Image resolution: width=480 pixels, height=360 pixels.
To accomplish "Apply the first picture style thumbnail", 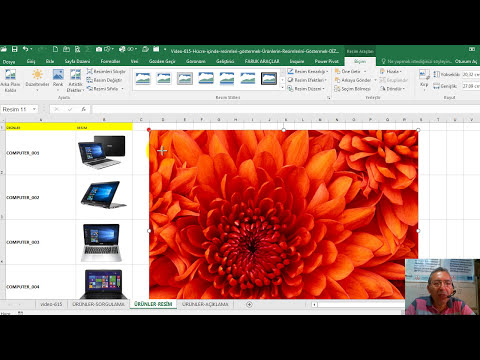I will 143,78.
